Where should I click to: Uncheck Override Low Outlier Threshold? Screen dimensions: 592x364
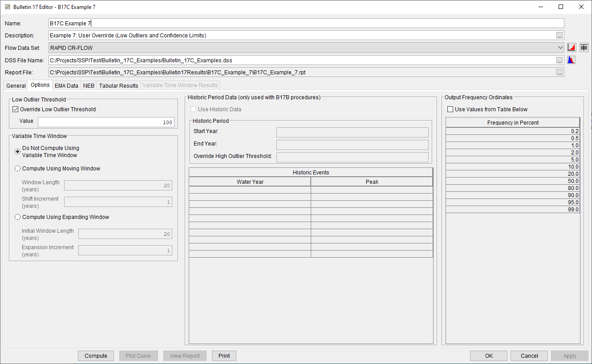[15, 109]
